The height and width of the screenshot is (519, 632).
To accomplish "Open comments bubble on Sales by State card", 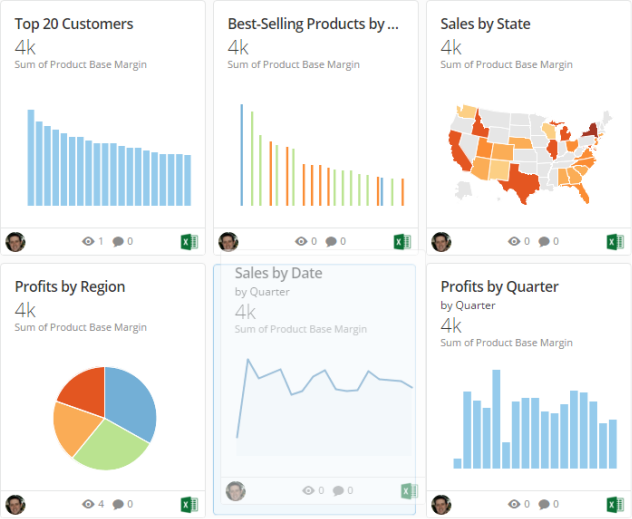I will point(544,242).
